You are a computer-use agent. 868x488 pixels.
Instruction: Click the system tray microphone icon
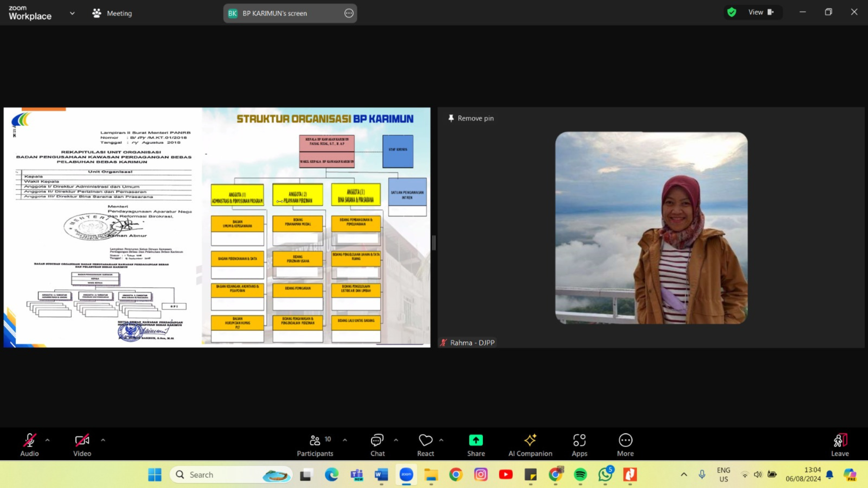coord(702,474)
